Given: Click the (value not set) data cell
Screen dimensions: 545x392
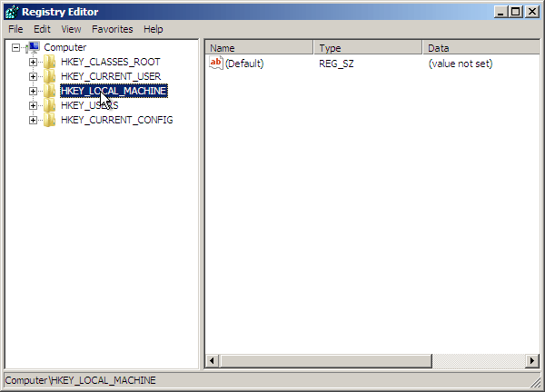Looking at the screenshot, I should click(461, 64).
